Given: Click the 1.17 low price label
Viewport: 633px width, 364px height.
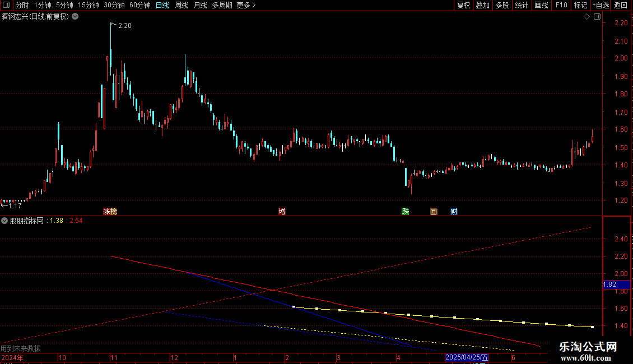Looking at the screenshot, I should pyautogui.click(x=15, y=206).
